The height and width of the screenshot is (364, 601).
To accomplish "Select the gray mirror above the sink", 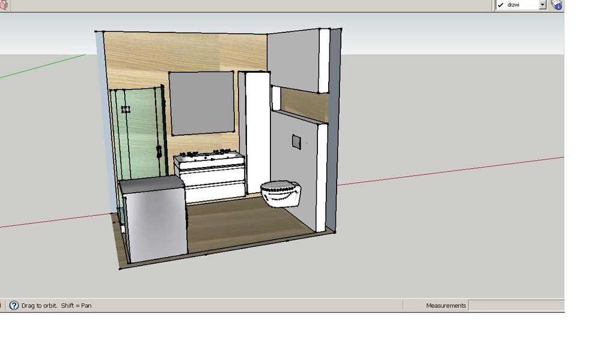I will 202,102.
